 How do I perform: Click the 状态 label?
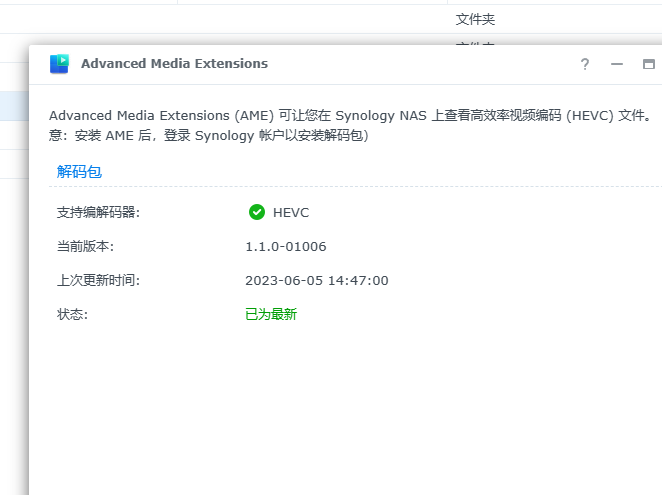72,314
